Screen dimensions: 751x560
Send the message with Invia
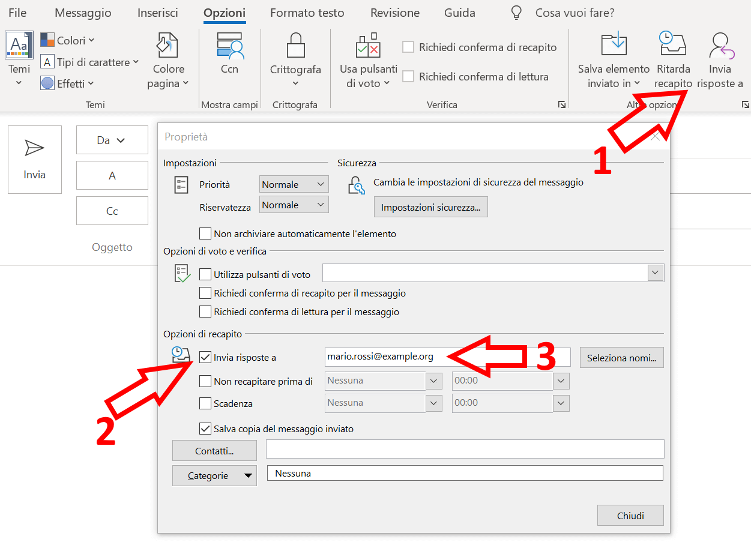click(35, 160)
